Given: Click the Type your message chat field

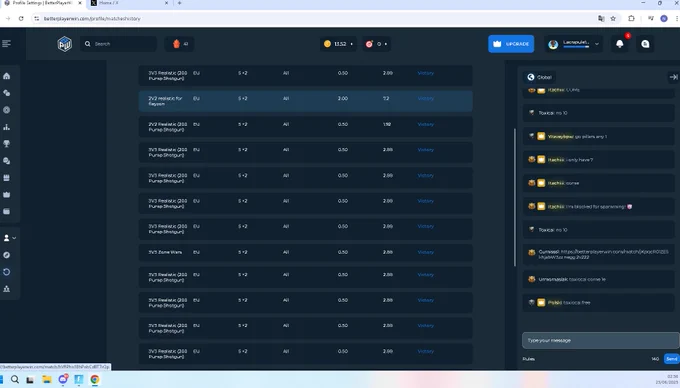Looking at the screenshot, I should 601,340.
